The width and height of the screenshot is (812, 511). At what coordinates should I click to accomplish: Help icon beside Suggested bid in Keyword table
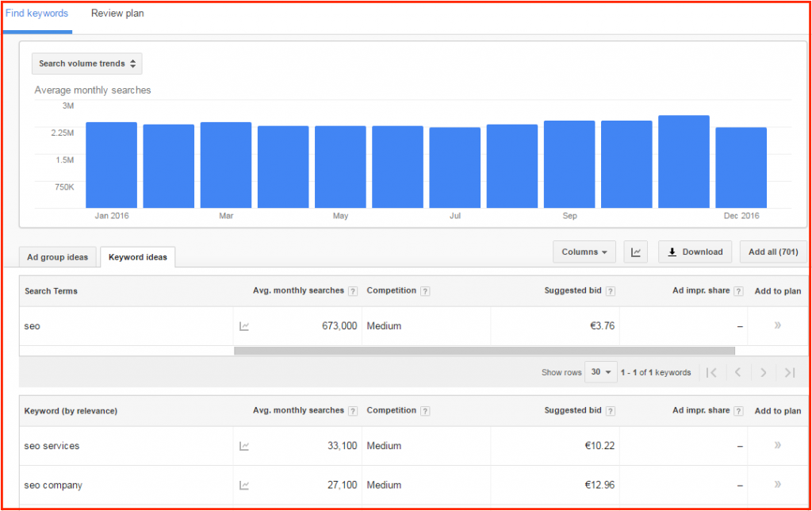point(611,411)
